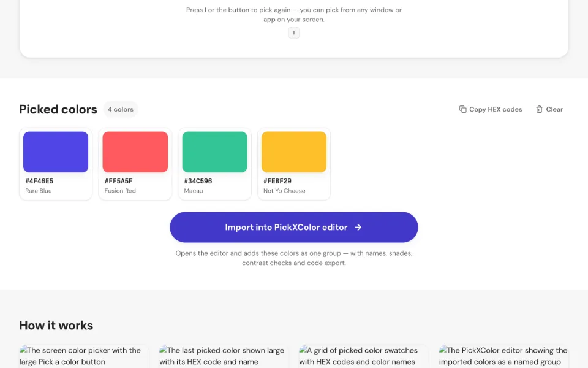Select the Rare Blue color swatch
The image size is (588, 368).
(56, 151)
